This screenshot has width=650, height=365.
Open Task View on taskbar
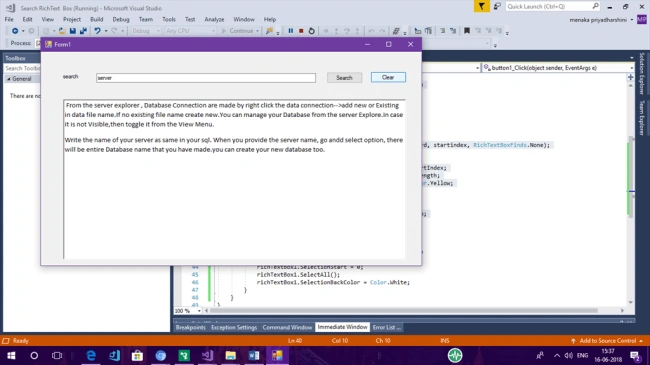57,355
